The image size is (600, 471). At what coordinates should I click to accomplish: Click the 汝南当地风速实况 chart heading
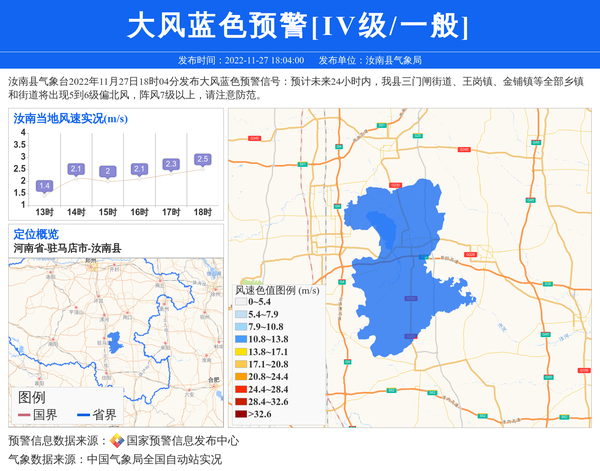click(x=69, y=118)
